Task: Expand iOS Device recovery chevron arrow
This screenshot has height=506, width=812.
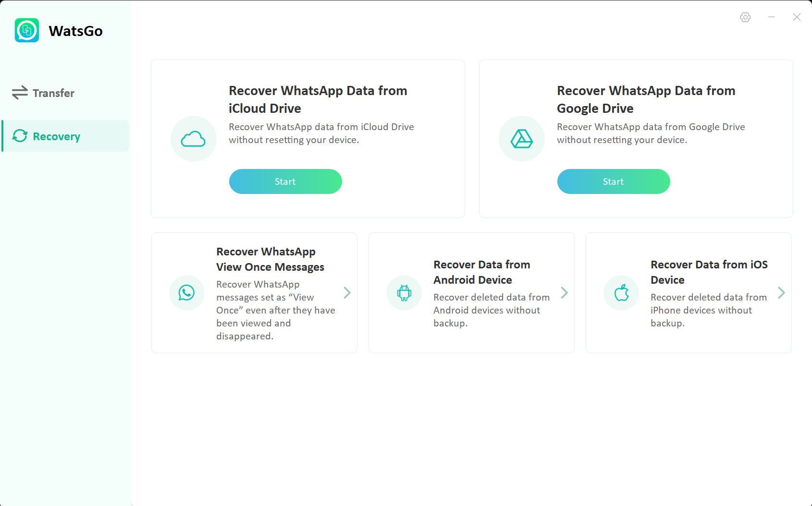Action: click(x=782, y=292)
